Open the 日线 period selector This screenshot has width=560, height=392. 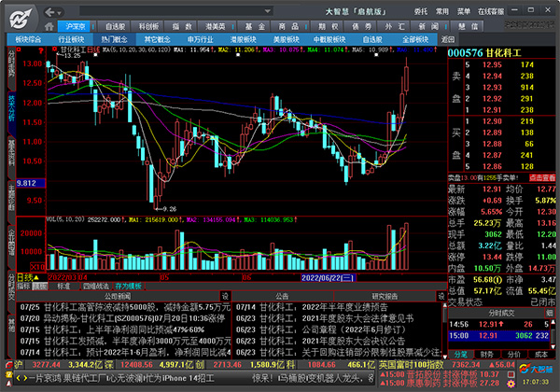coord(28,277)
